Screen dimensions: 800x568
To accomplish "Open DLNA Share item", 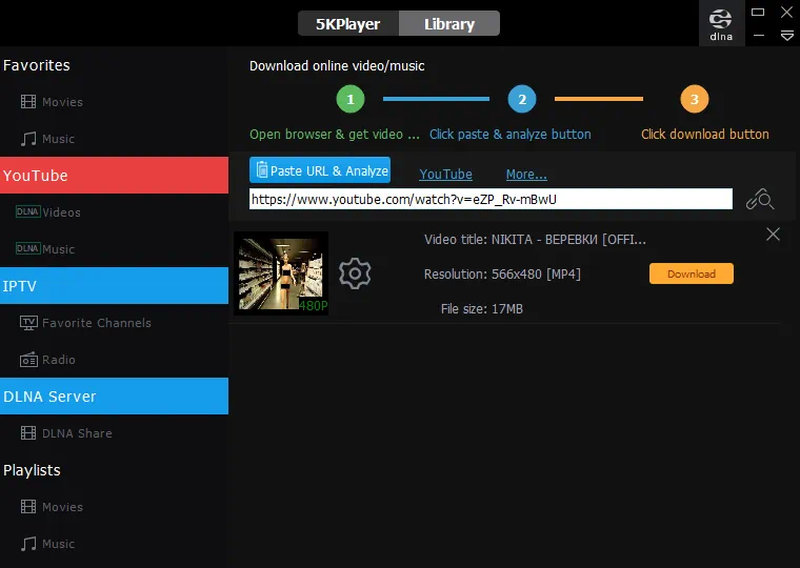I will coord(66,433).
